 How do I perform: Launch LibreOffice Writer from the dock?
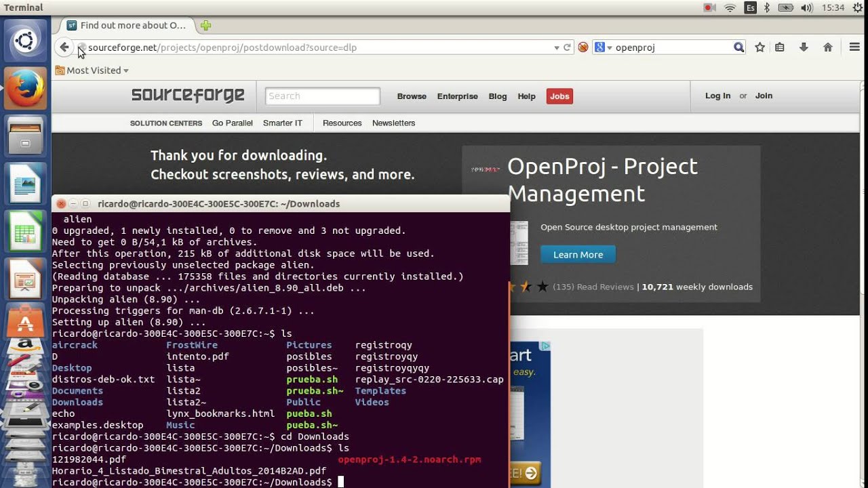click(25, 183)
